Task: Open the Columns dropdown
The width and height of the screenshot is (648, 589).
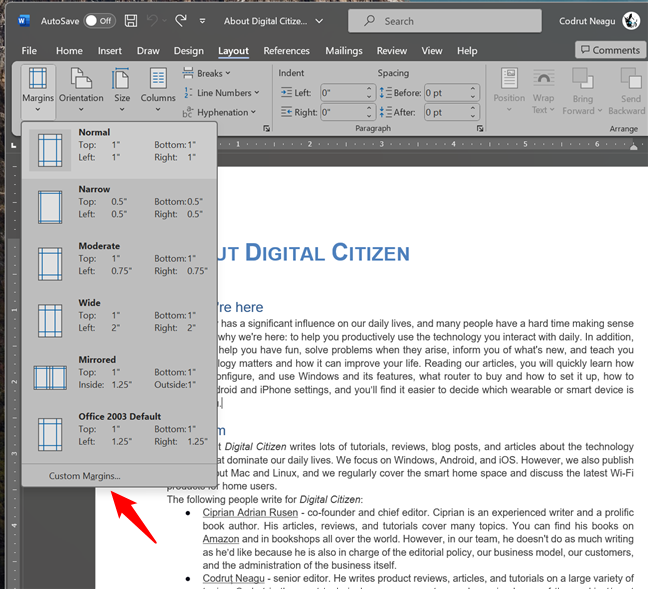Action: (x=158, y=89)
